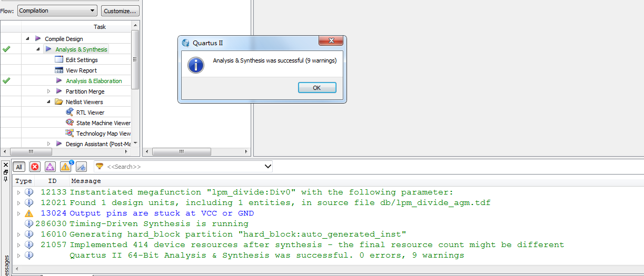
Task: Click the RTL Viewer icon
Action: coord(70,113)
